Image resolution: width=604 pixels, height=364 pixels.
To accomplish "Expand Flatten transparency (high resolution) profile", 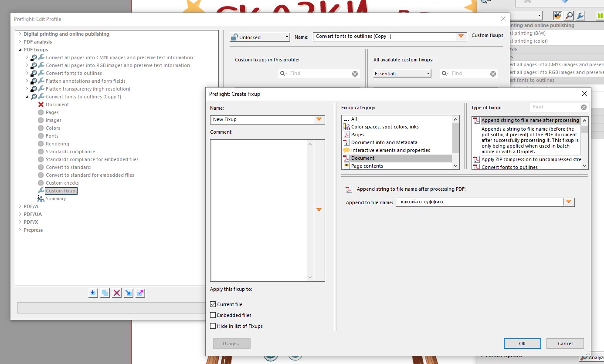I will pyautogui.click(x=27, y=89).
